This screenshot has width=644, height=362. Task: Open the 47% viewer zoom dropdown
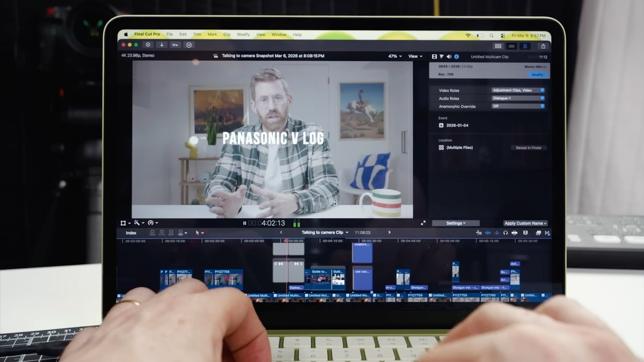395,56
